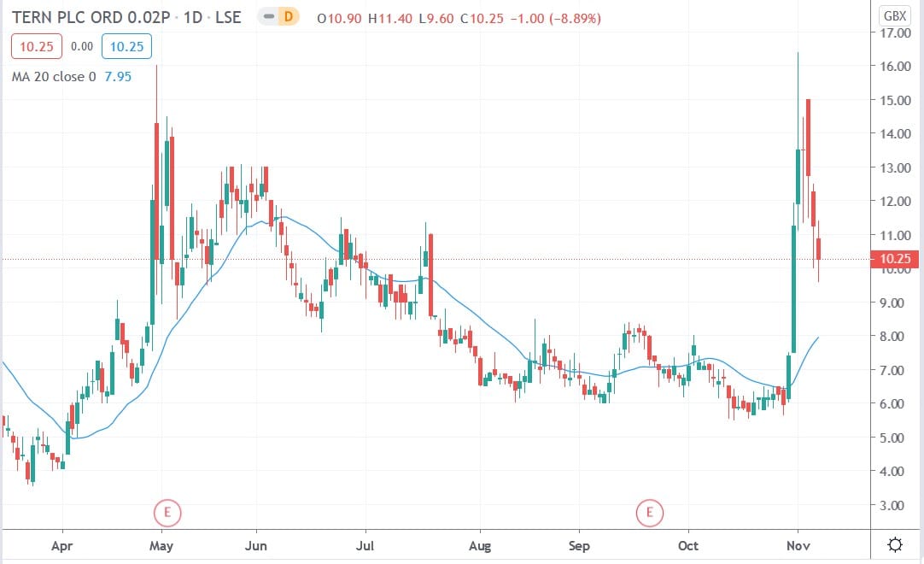The width and height of the screenshot is (924, 564).
Task: Click the 17.00 price scale label
Action: point(895,33)
